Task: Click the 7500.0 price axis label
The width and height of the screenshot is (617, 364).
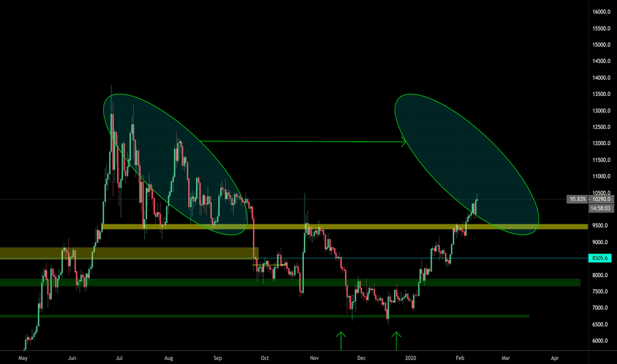Action: [600, 292]
